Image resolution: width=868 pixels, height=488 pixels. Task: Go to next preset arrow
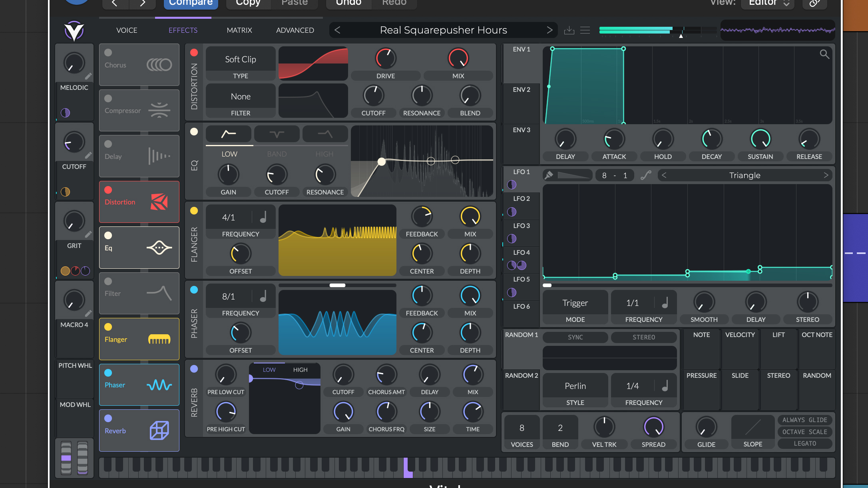point(549,30)
